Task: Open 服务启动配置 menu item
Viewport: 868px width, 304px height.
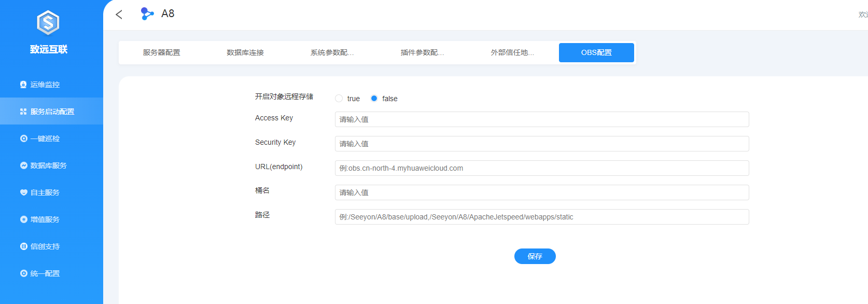Action: pyautogui.click(x=51, y=112)
